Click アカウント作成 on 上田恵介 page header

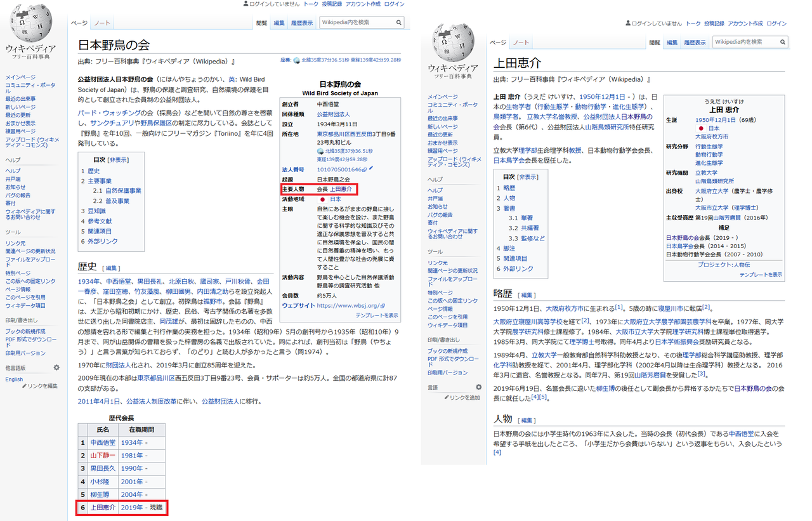tap(745, 23)
